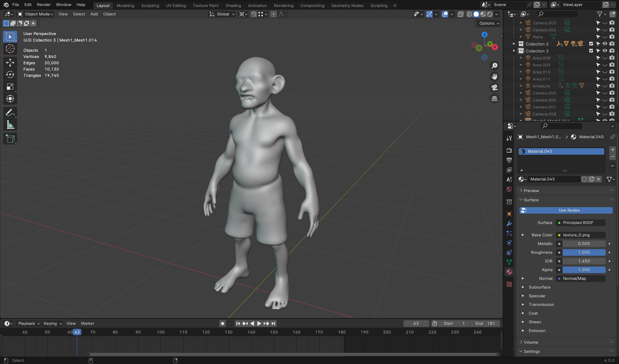Screen dimensions: 619x364
Task: Select the Measure tool
Action: click(x=10, y=125)
